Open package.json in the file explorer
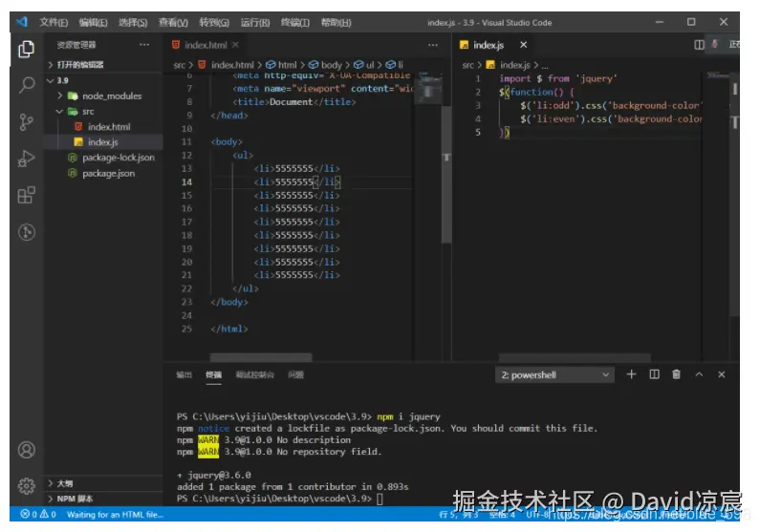Viewport: 760px width, 532px height. 108,173
